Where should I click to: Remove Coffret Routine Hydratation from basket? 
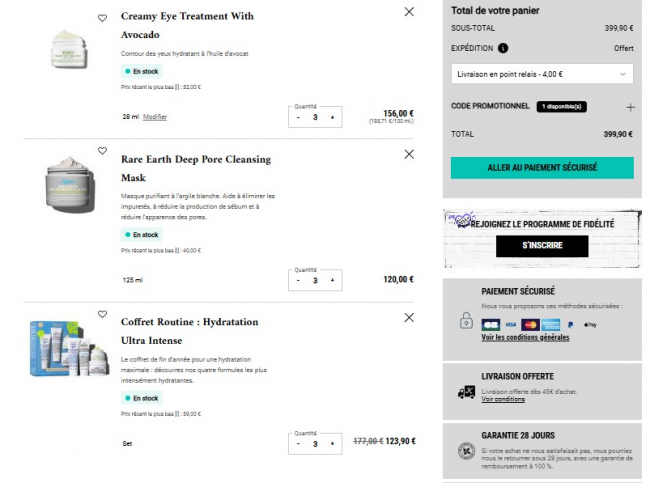409,317
